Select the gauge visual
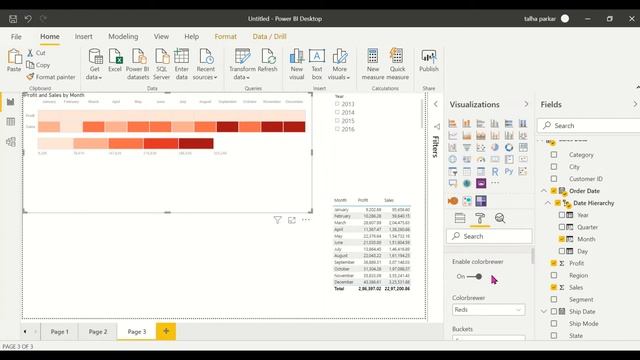 [481, 159]
